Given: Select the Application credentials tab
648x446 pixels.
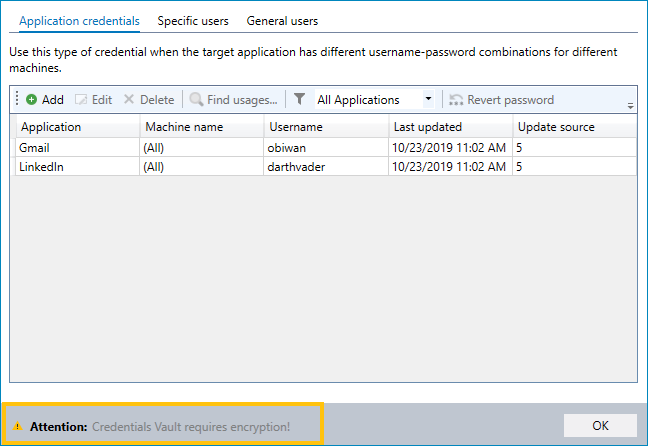Looking at the screenshot, I should [79, 21].
